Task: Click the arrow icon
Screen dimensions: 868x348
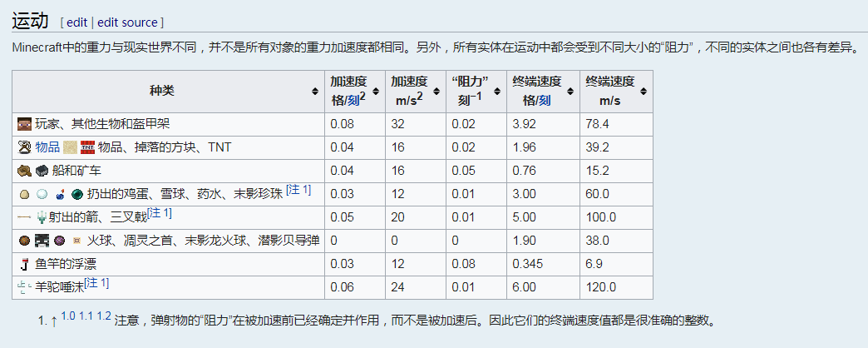Action: [24, 218]
